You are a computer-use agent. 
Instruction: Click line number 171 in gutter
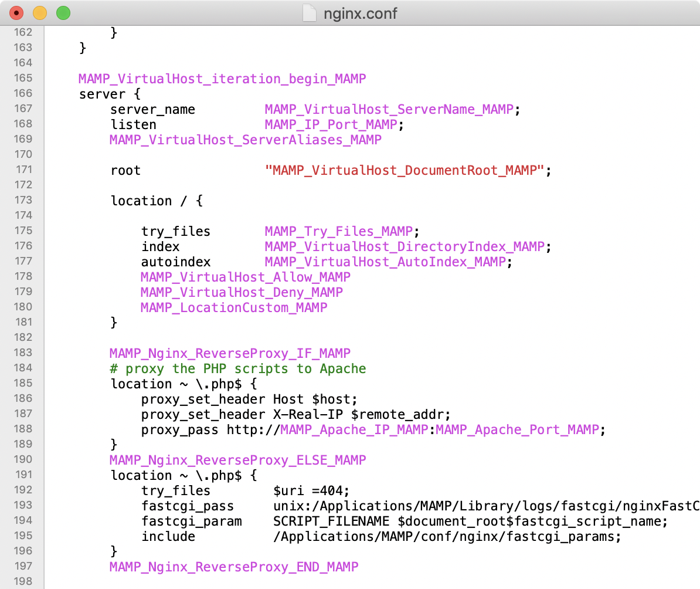tap(23, 170)
